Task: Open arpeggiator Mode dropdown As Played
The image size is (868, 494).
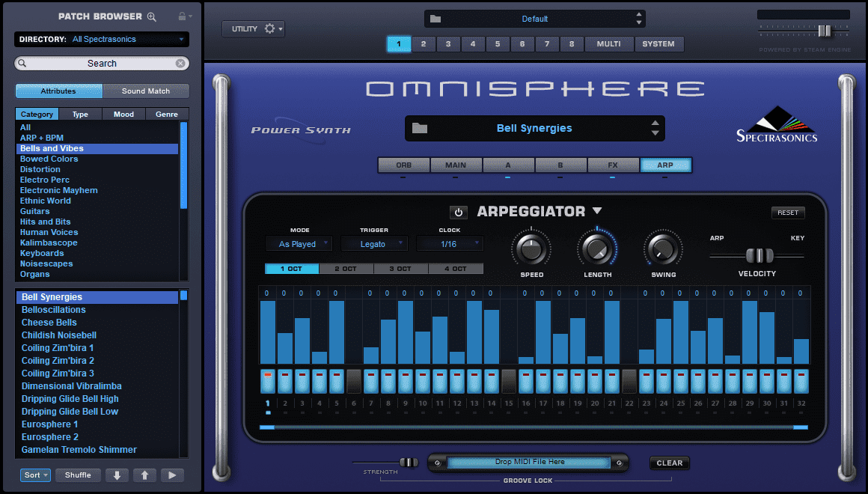Action: (298, 244)
